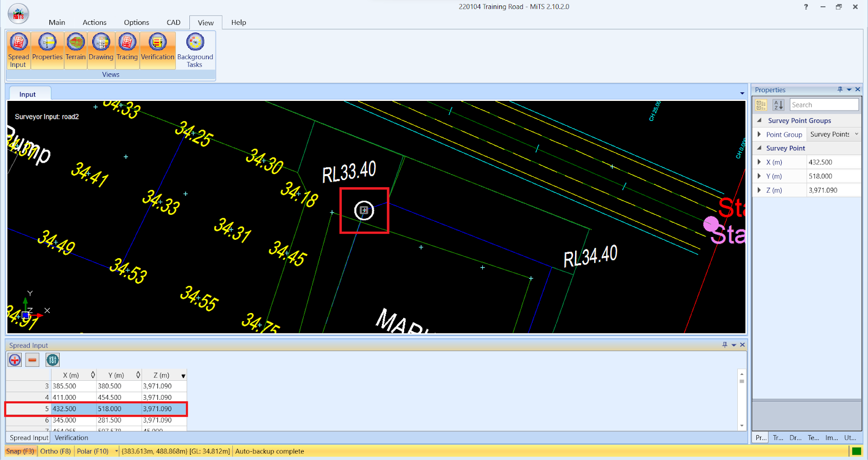868x460 pixels.
Task: Click in the Properties Search field
Action: tap(824, 105)
